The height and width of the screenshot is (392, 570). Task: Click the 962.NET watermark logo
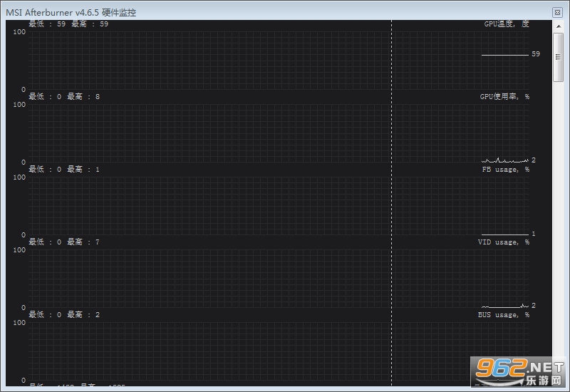518,371
